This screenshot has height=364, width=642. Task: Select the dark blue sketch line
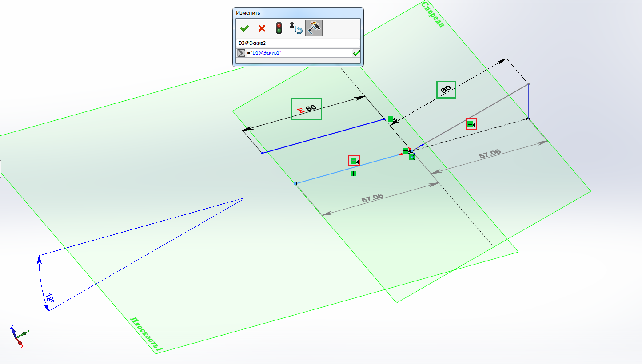(323, 136)
